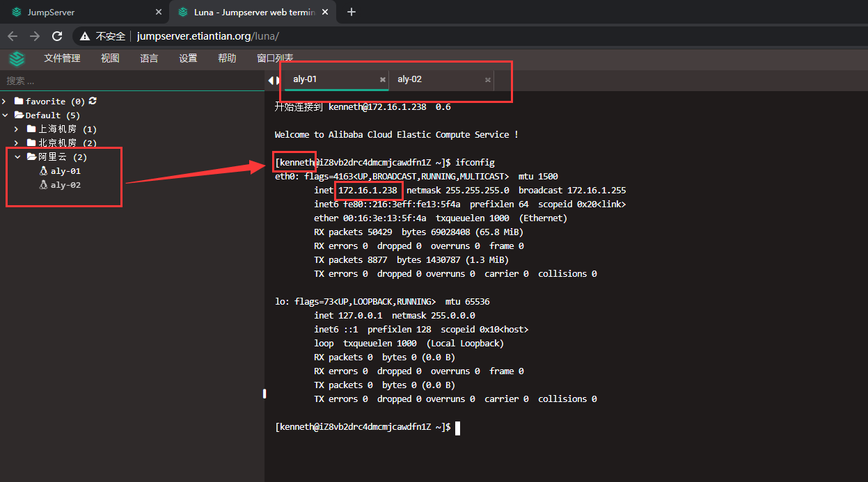Open the 窗口列表 menu
Screen dimensions: 868x482
click(275, 58)
